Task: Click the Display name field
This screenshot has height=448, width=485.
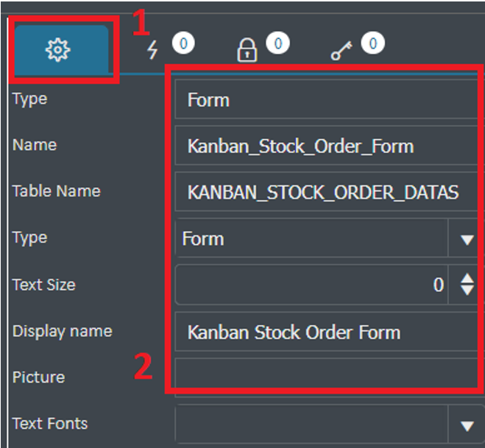Action: coord(327,332)
